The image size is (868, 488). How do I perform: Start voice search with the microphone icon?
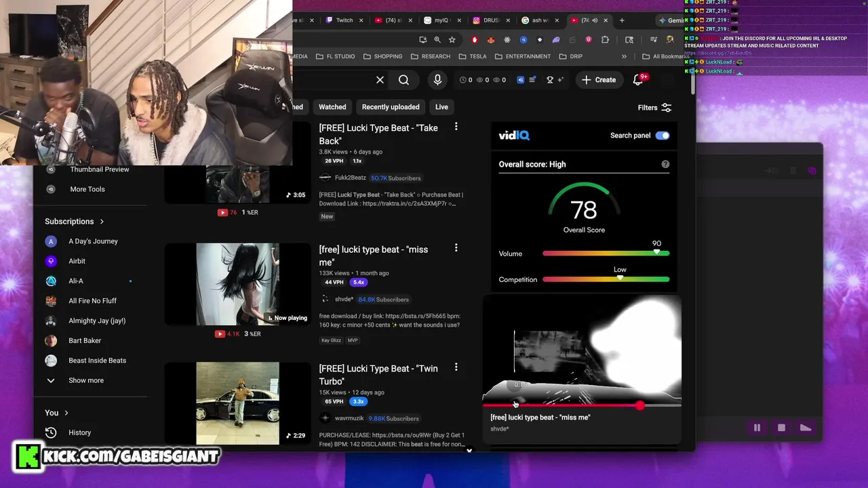coord(437,80)
